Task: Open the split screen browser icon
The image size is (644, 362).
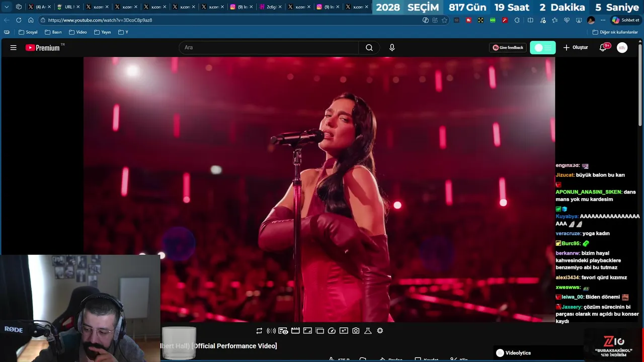Action: [x=530, y=20]
